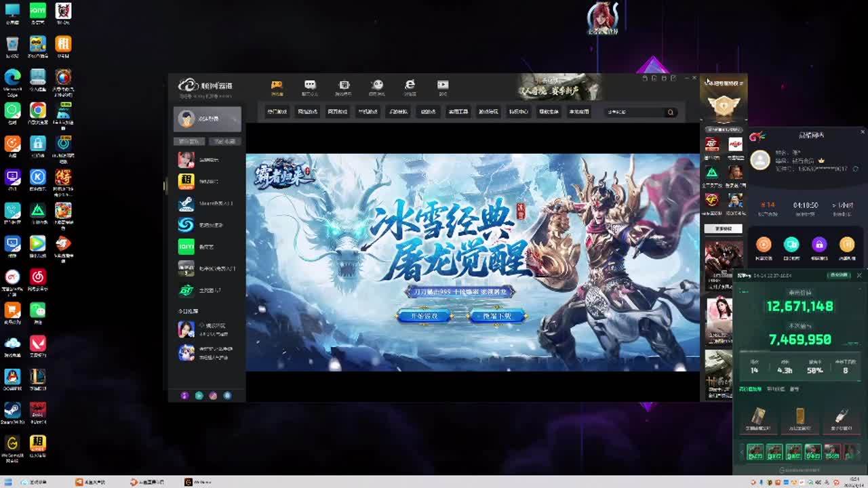Click the left blue button on the banner
This screenshot has height=488, width=868.
point(425,316)
